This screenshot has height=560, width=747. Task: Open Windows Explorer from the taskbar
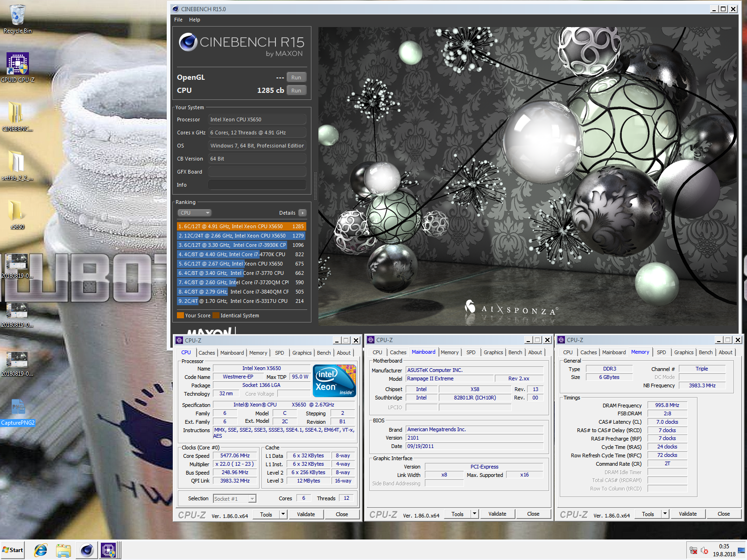pyautogui.click(x=63, y=550)
